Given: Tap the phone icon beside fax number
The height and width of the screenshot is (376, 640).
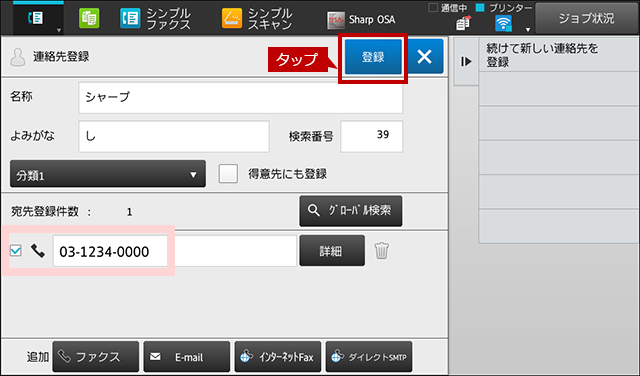Looking at the screenshot, I should point(38,251).
